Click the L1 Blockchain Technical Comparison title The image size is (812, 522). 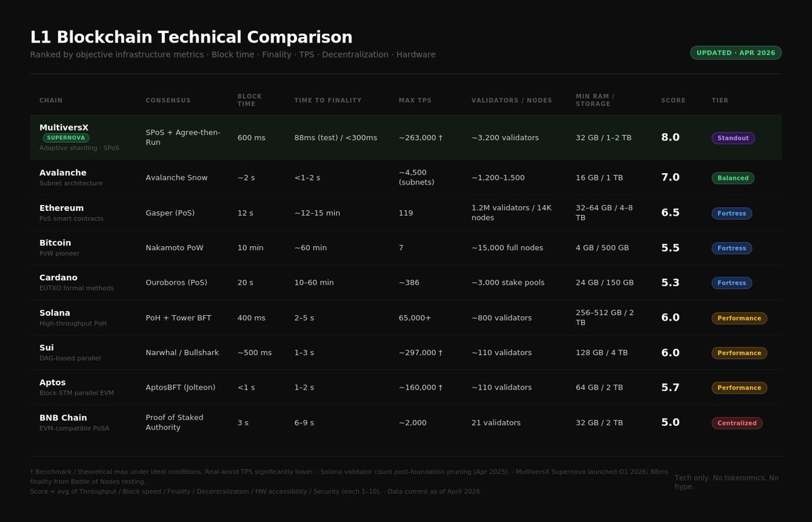(x=191, y=37)
